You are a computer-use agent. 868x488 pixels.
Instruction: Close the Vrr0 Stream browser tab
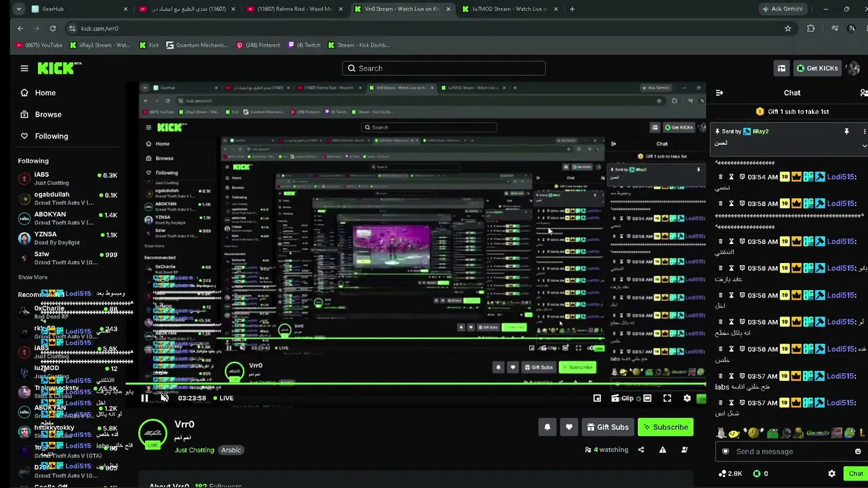(448, 9)
